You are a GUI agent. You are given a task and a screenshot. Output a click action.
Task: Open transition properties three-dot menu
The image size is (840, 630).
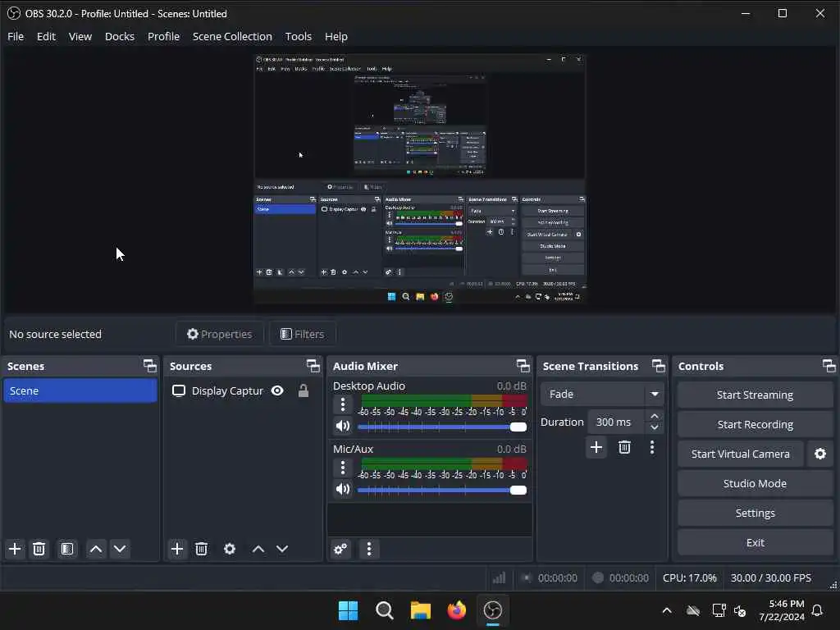(x=652, y=447)
